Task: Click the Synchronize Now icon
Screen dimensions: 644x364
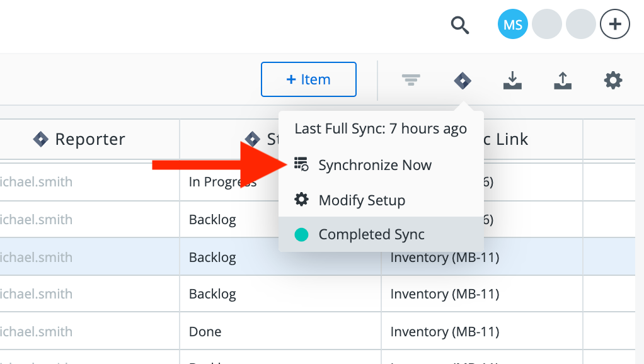Action: click(302, 165)
